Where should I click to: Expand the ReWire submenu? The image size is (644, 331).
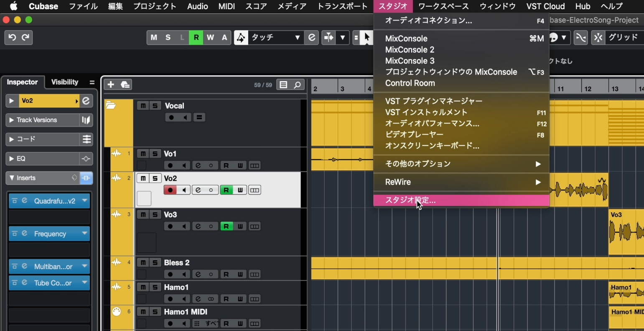(x=461, y=182)
